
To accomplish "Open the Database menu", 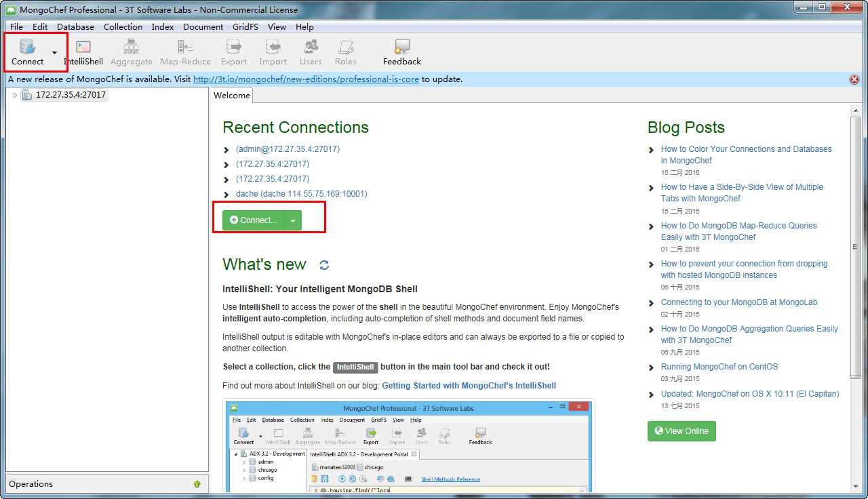I will coord(75,27).
